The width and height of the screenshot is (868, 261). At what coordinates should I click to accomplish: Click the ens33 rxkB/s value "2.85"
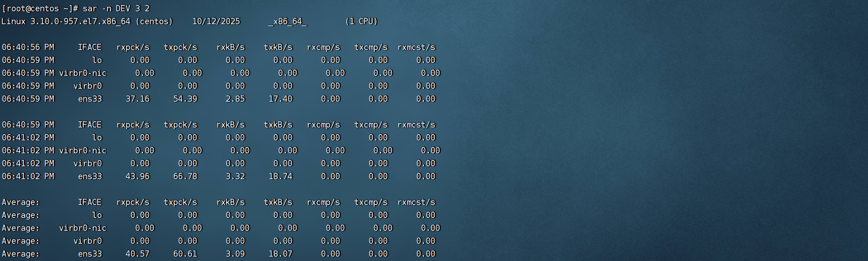point(235,99)
